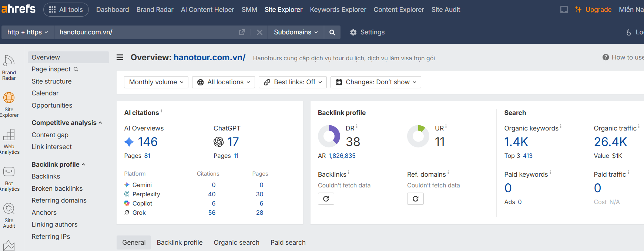Viewport: 644px width, 251px height.
Task: Open Site Audit in top menu
Action: click(446, 10)
